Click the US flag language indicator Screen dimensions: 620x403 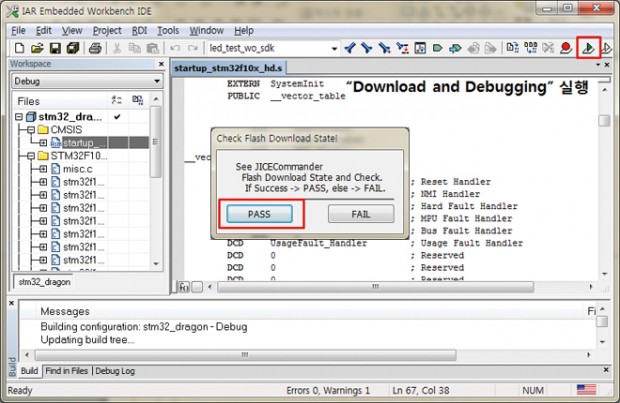point(586,390)
